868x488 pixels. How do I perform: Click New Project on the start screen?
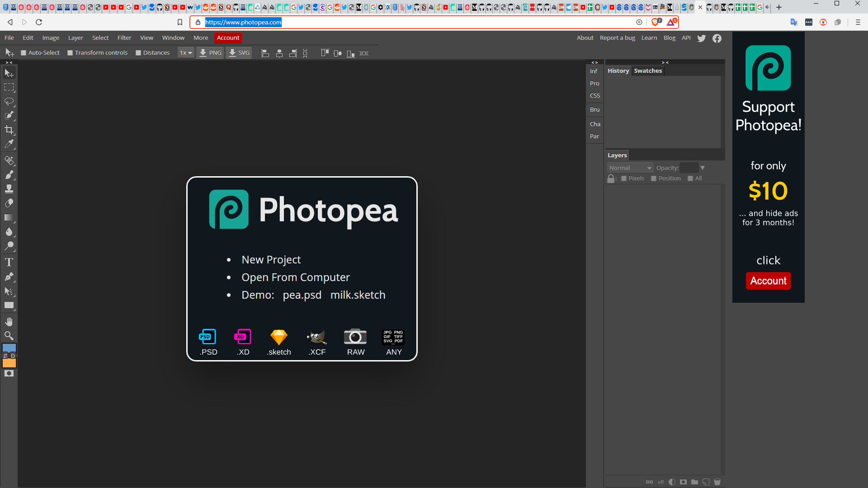271,260
